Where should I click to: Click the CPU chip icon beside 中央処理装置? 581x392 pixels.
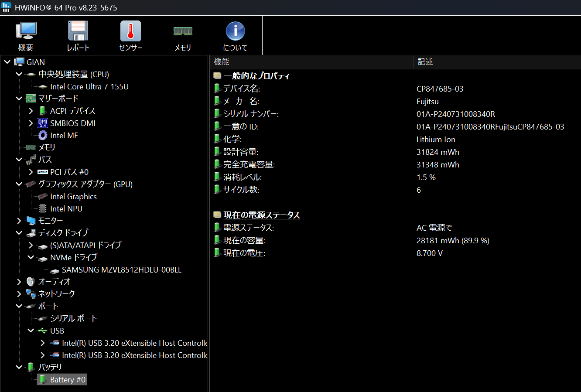[31, 75]
